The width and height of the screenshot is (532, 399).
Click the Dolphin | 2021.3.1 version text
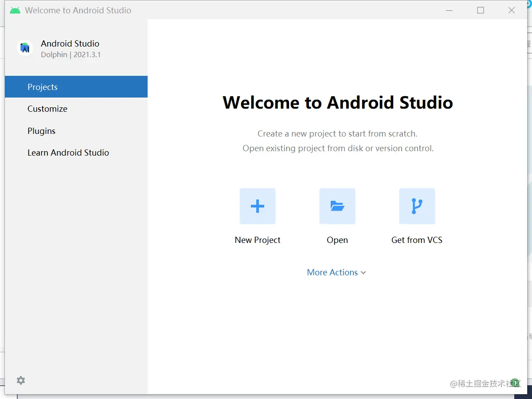tap(71, 55)
